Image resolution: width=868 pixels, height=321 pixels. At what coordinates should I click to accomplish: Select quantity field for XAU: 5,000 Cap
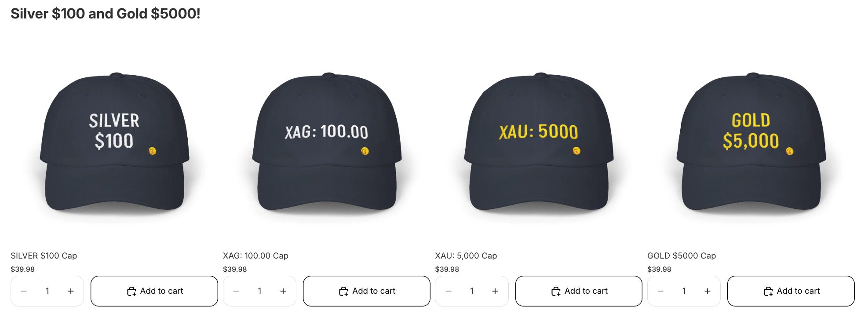[472, 291]
